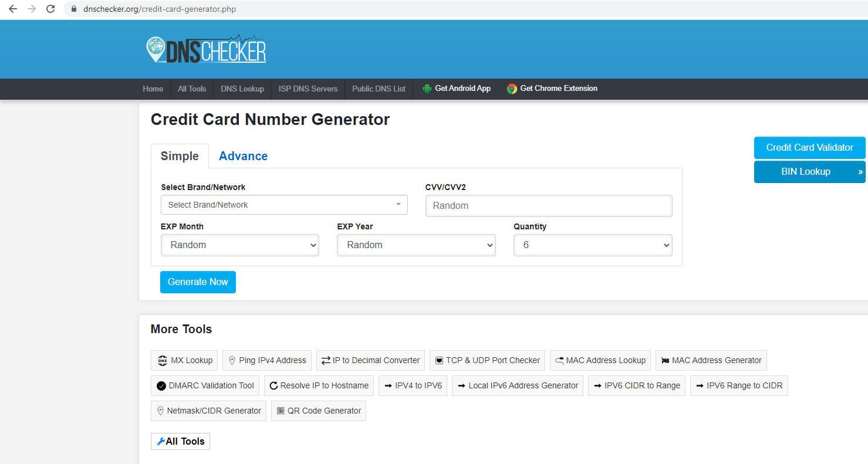This screenshot has height=464, width=868.
Task: Click the QR Code Generator icon
Action: pos(281,411)
